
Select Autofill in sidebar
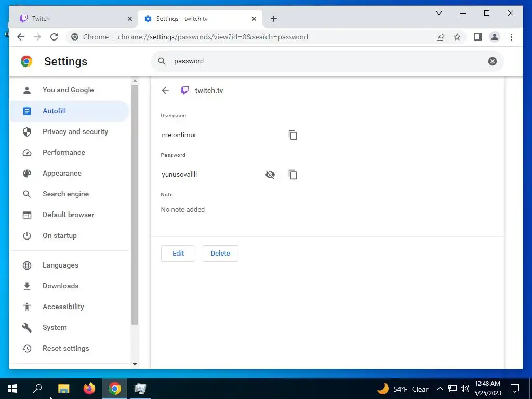[69, 111]
